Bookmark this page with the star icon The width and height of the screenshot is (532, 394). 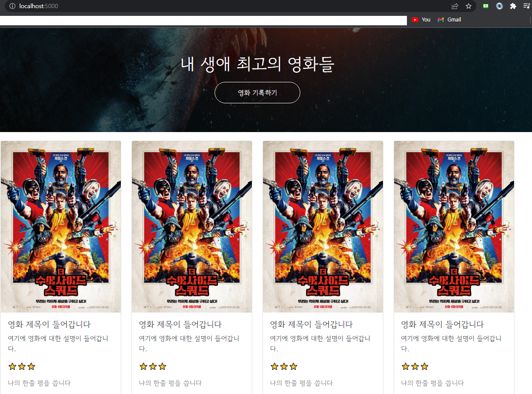pyautogui.click(x=469, y=6)
